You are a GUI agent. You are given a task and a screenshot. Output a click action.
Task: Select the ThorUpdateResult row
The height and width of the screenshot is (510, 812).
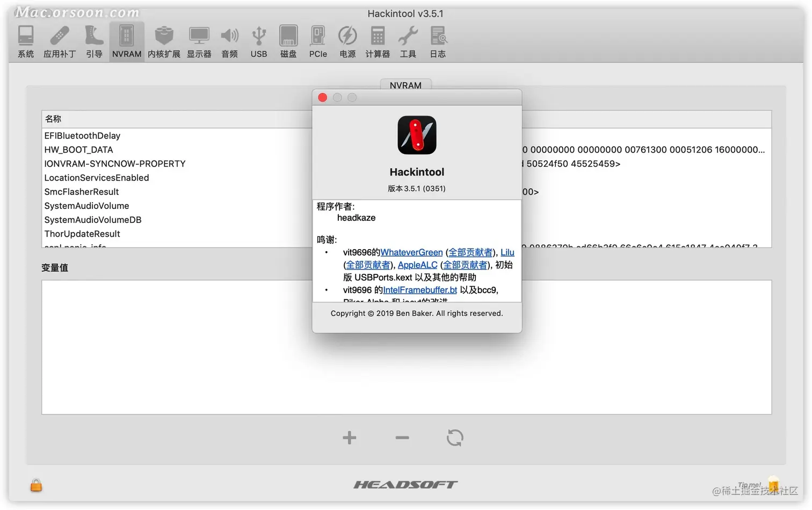pos(177,234)
